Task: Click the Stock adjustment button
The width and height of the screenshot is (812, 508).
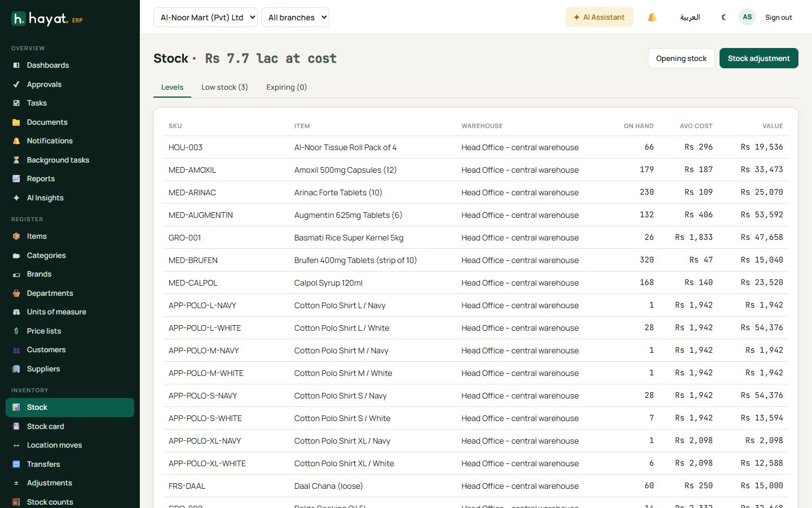Action: pyautogui.click(x=758, y=58)
